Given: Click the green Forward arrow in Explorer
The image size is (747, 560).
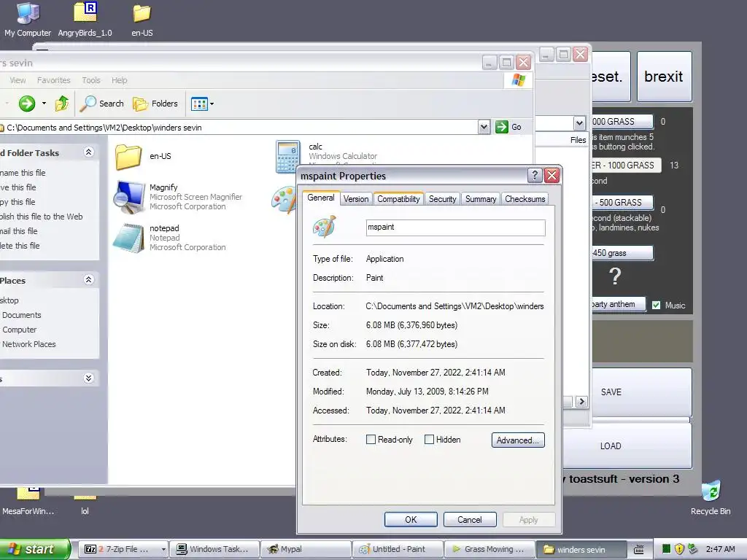Looking at the screenshot, I should point(27,104).
